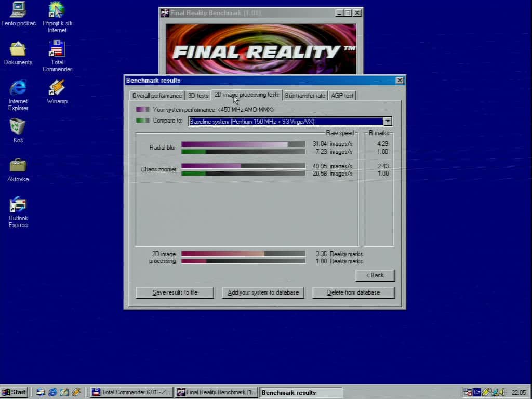Select the Winamp desktop shortcut

click(57, 92)
